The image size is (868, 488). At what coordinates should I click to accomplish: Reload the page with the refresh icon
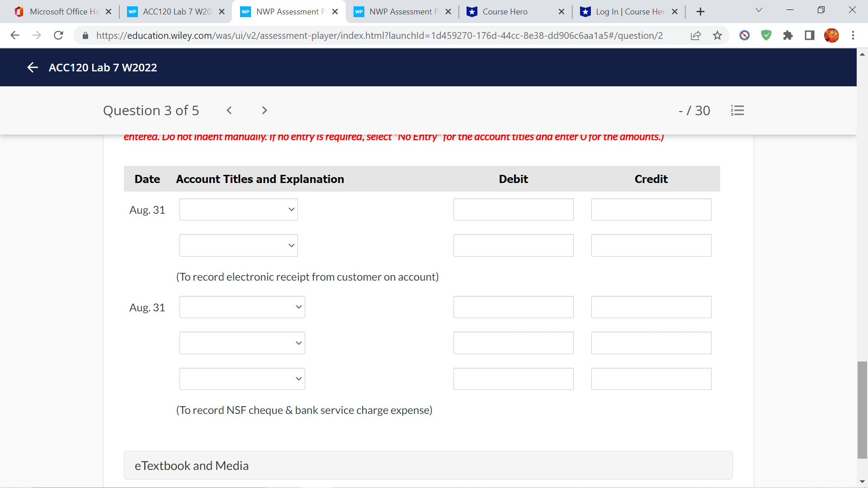[x=58, y=35]
